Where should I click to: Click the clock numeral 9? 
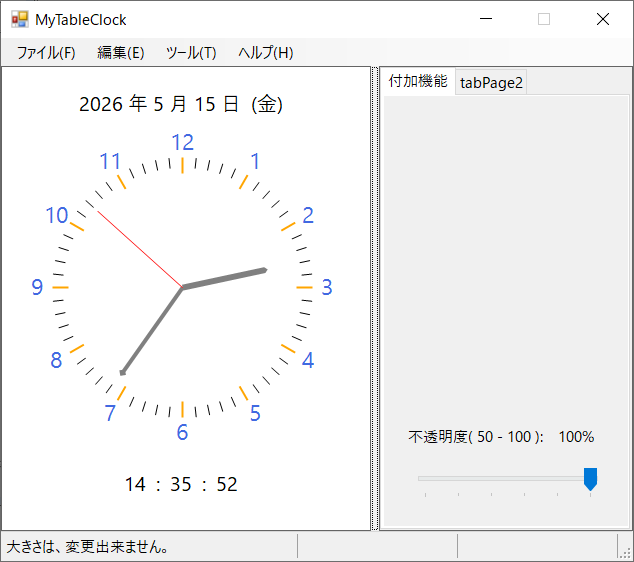(37, 287)
